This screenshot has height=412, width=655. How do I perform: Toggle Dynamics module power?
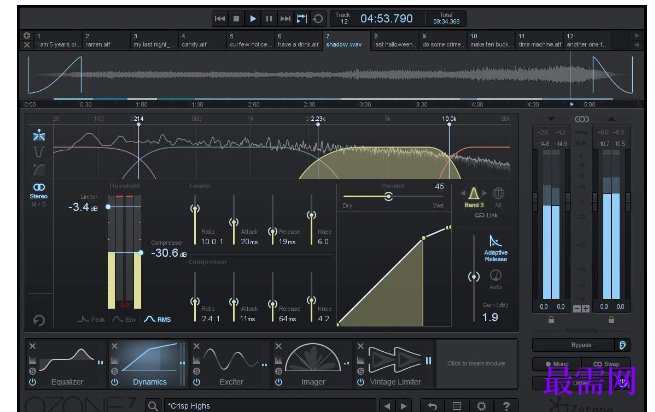coord(114,382)
